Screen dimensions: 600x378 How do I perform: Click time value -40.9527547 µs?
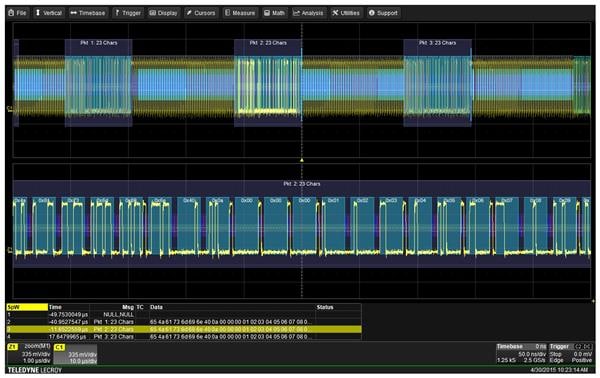tap(68, 322)
